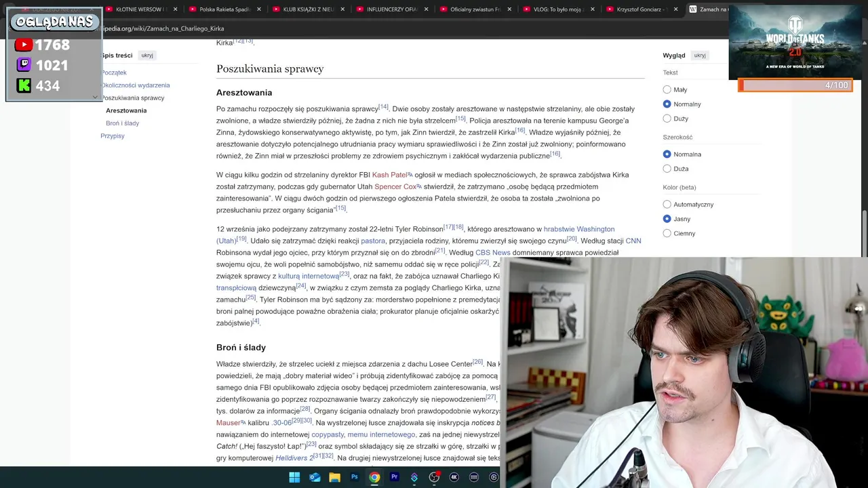
Task: Open the Windows Start menu
Action: [294, 477]
